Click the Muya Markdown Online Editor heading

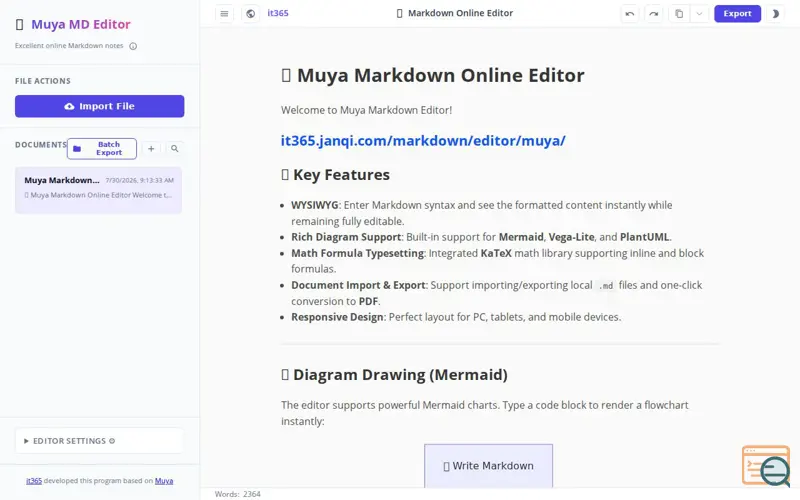pos(433,76)
